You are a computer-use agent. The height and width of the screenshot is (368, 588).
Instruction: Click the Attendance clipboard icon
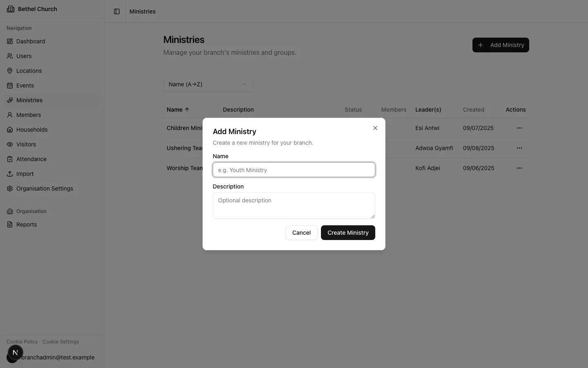click(x=10, y=159)
